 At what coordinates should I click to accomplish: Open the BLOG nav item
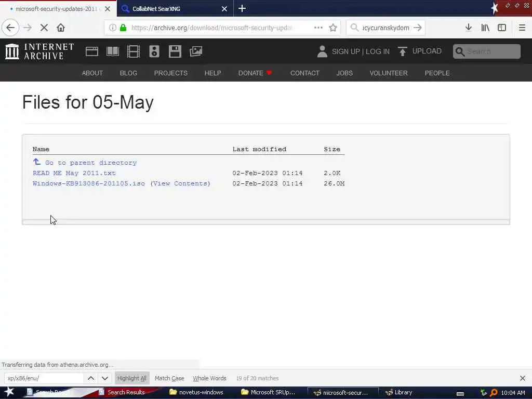tap(128, 73)
